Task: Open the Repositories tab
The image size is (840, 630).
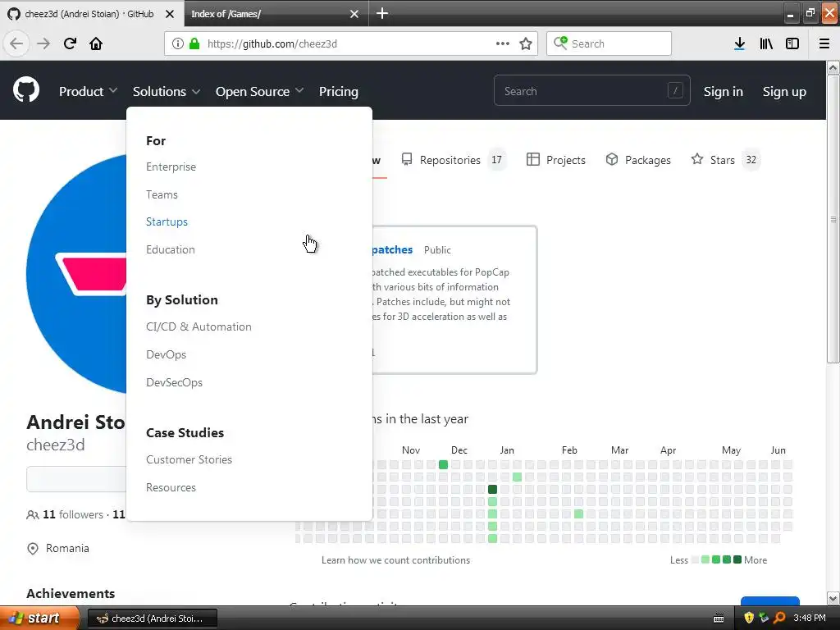Action: point(453,160)
